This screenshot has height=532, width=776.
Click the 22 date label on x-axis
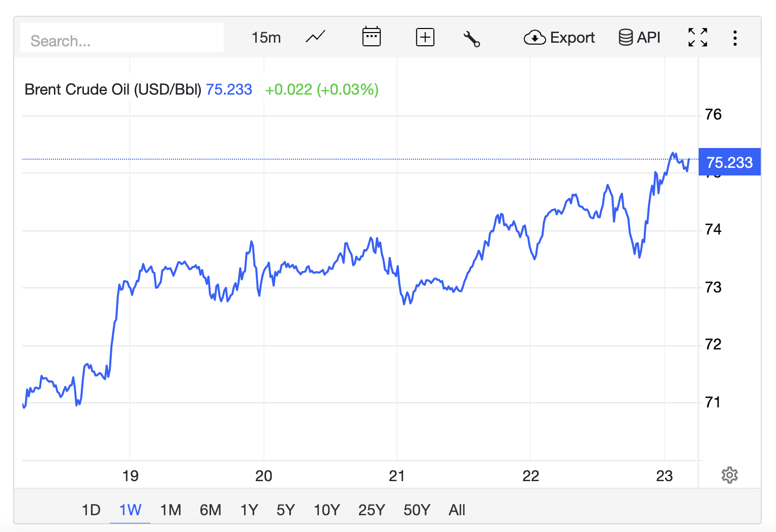(x=530, y=476)
